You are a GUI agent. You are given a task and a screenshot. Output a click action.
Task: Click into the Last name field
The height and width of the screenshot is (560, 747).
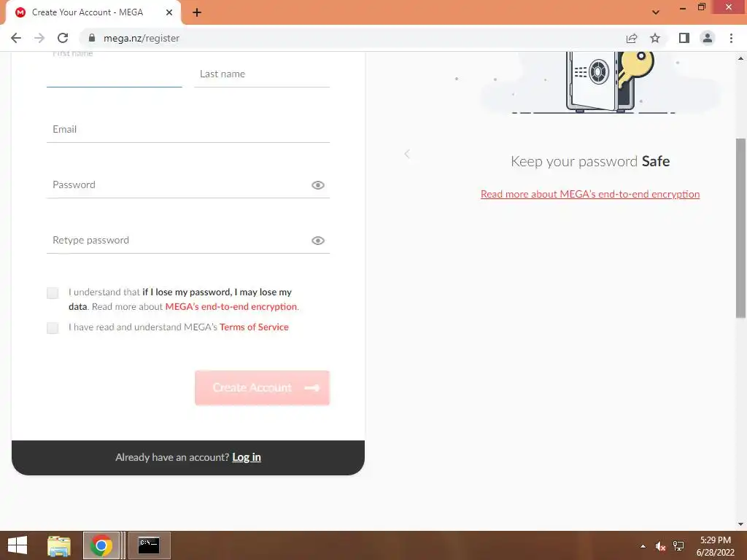pyautogui.click(x=262, y=74)
